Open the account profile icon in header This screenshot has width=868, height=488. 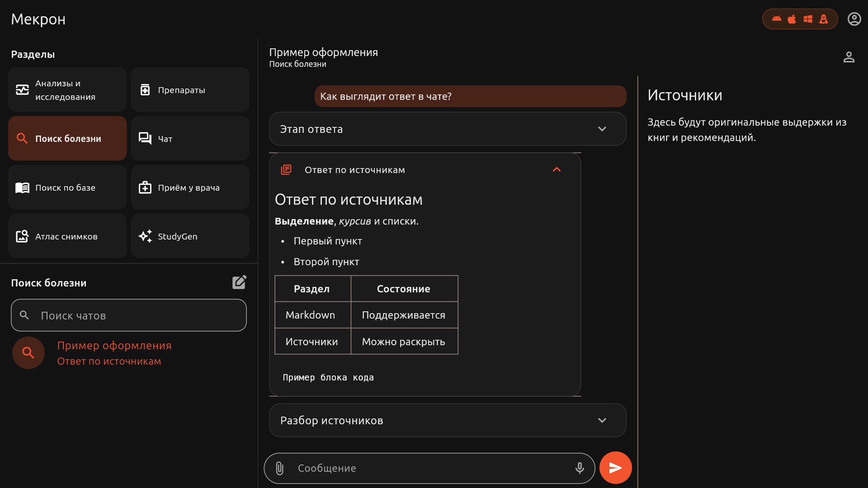pyautogui.click(x=854, y=19)
